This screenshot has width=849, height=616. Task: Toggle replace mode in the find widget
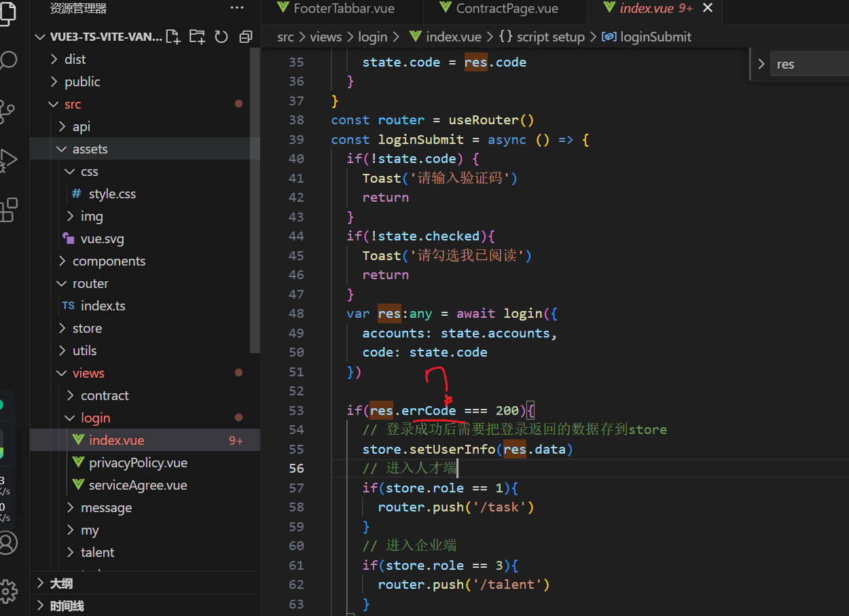(761, 65)
